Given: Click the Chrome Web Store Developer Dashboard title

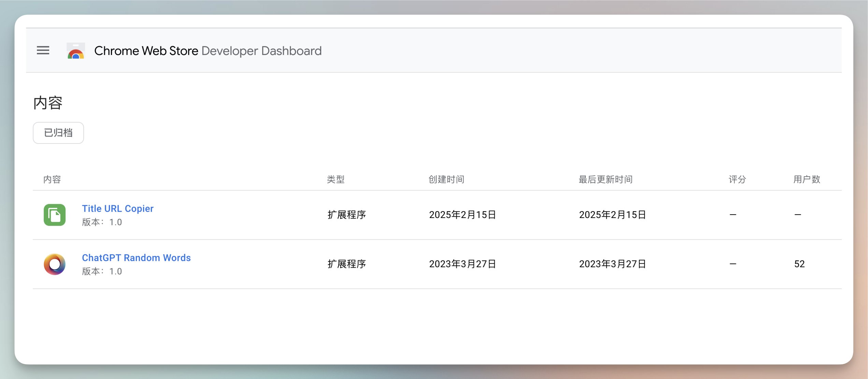Looking at the screenshot, I should pyautogui.click(x=208, y=51).
